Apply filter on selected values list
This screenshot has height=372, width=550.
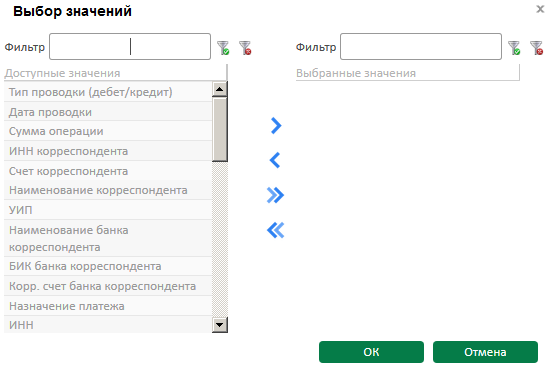click(x=514, y=48)
